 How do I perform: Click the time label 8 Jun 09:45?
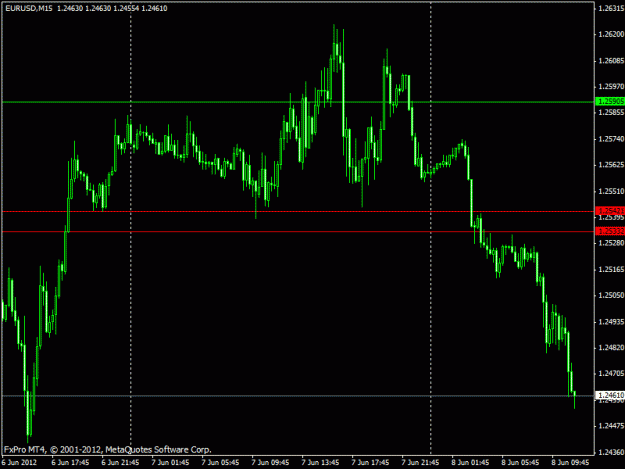point(570,462)
